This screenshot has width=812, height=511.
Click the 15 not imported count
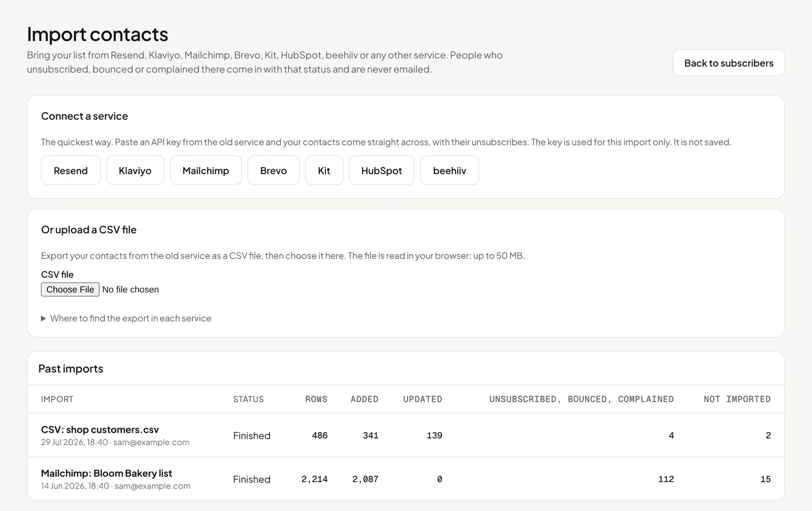click(x=766, y=479)
